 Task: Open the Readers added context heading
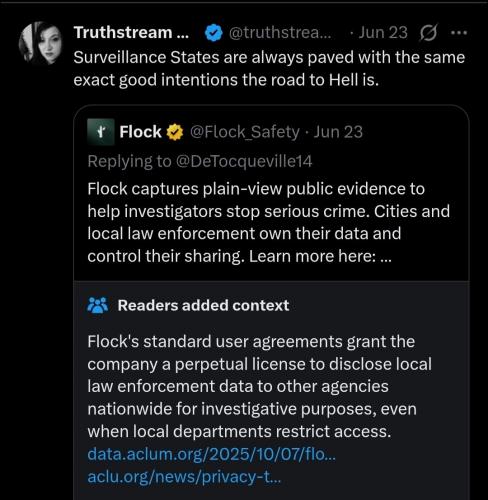(x=203, y=305)
